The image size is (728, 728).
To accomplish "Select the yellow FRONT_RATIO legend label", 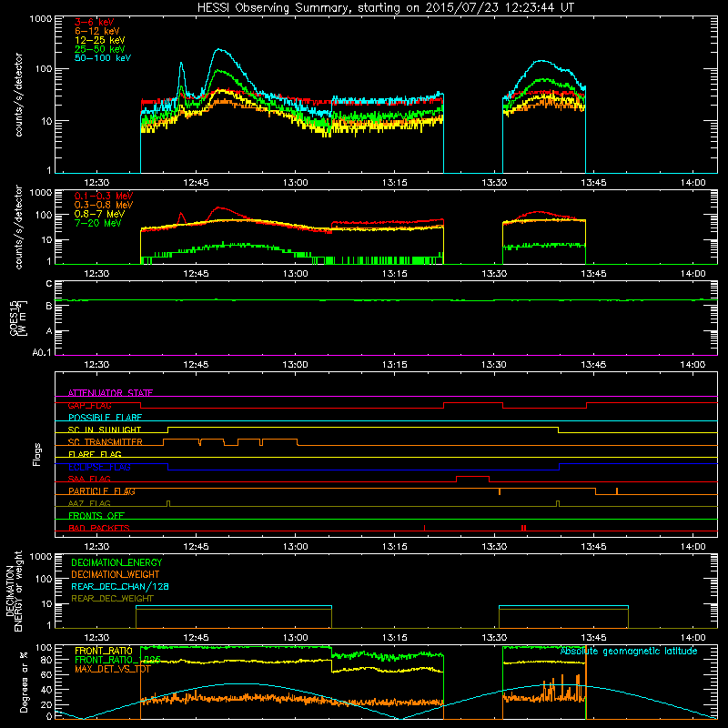I will click(104, 651).
